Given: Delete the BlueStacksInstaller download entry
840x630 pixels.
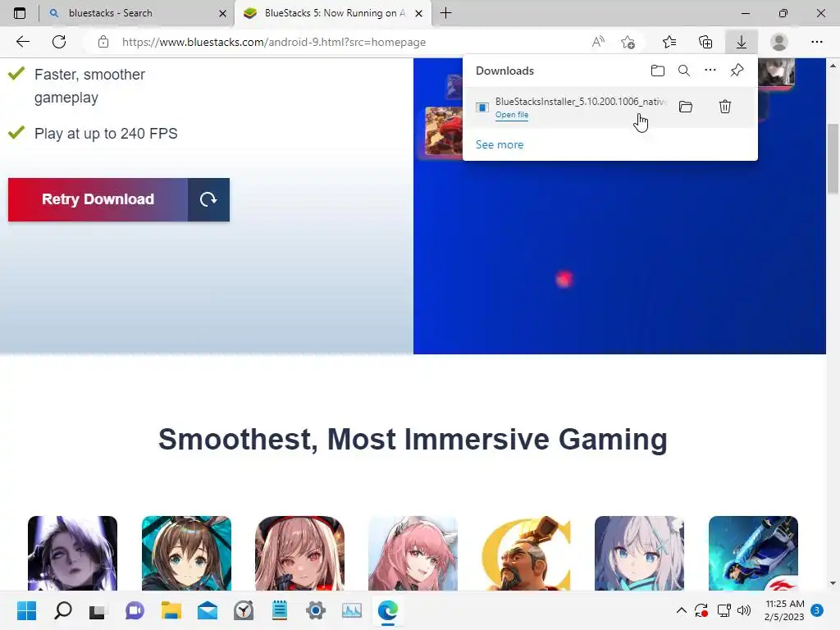Looking at the screenshot, I should [725, 107].
